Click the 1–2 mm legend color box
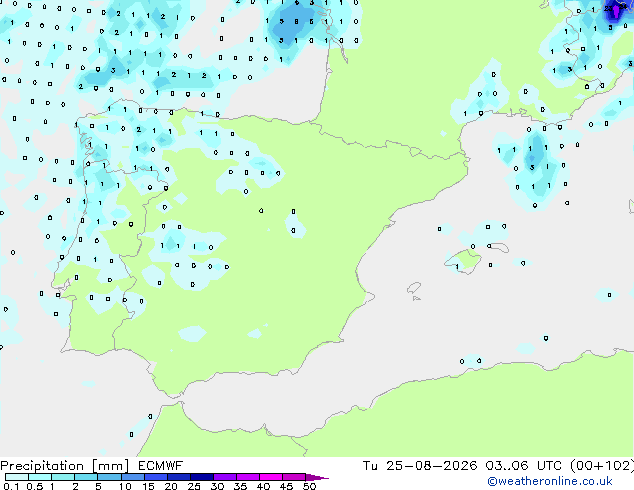Screen dimensions: 634x490 click(x=63, y=477)
